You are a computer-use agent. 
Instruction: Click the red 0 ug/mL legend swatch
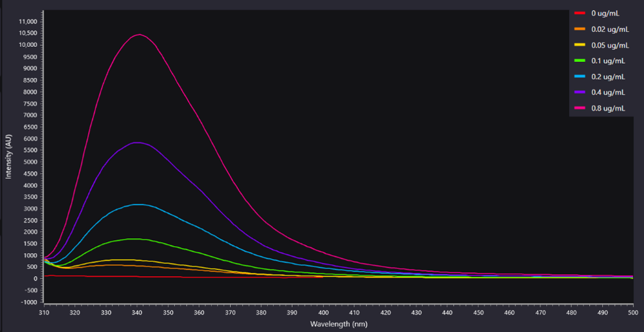[579, 13]
